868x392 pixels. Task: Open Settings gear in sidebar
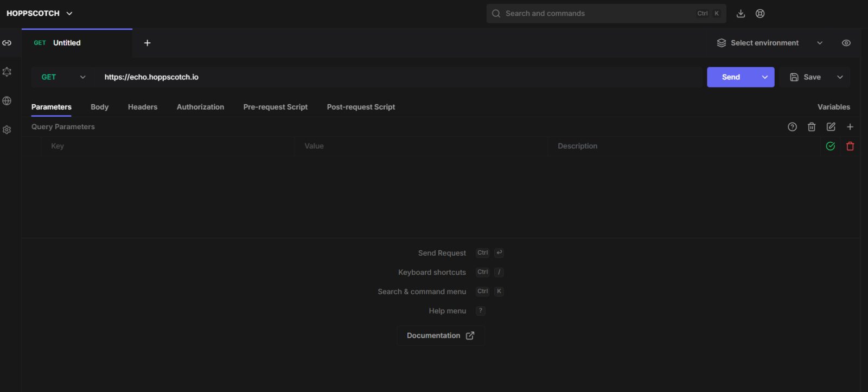click(x=7, y=130)
